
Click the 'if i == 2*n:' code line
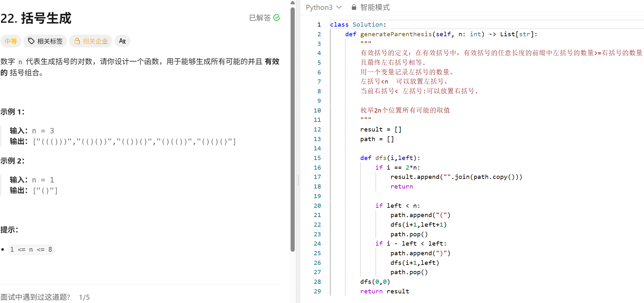click(x=398, y=168)
